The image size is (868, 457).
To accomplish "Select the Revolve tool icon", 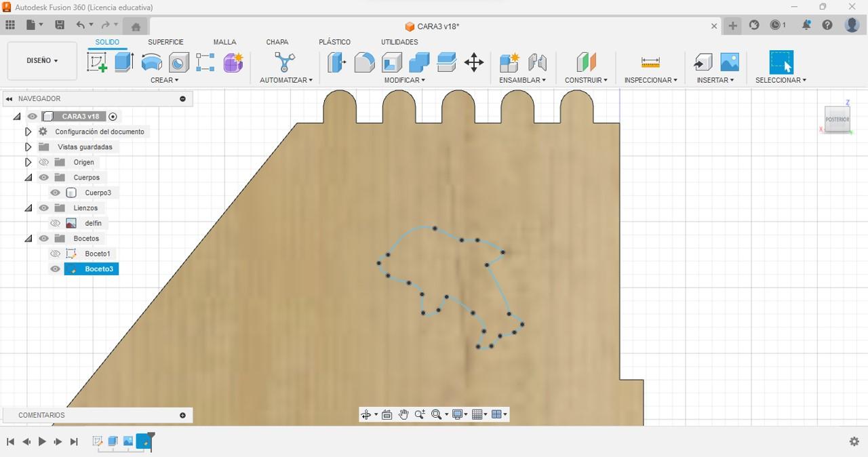I will click(151, 62).
